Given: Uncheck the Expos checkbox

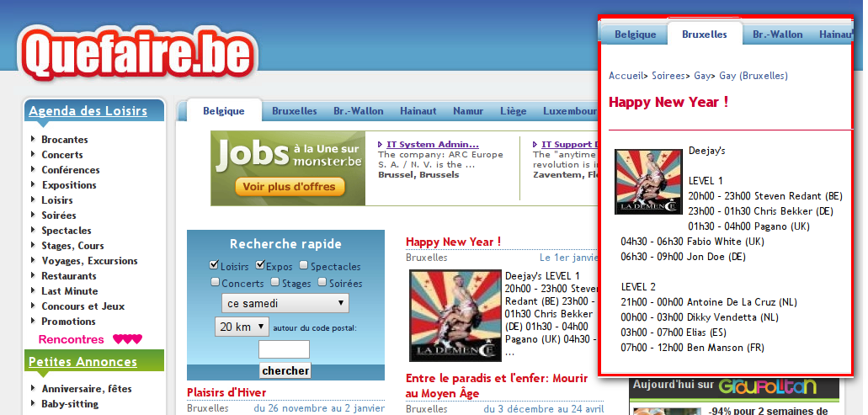Looking at the screenshot, I should 259,265.
